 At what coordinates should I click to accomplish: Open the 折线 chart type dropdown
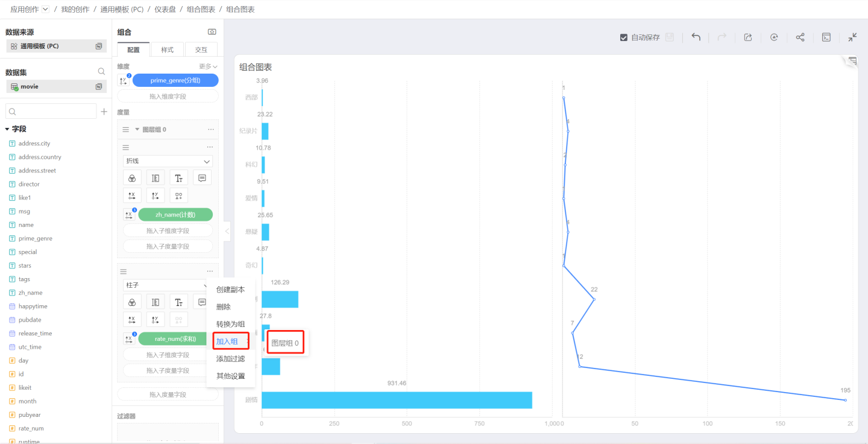pyautogui.click(x=168, y=161)
